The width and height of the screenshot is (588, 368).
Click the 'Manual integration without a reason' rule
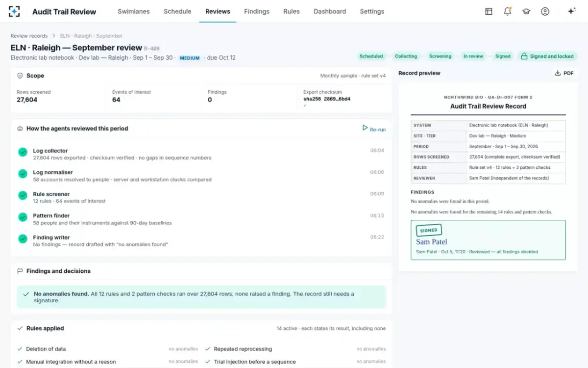108,362
